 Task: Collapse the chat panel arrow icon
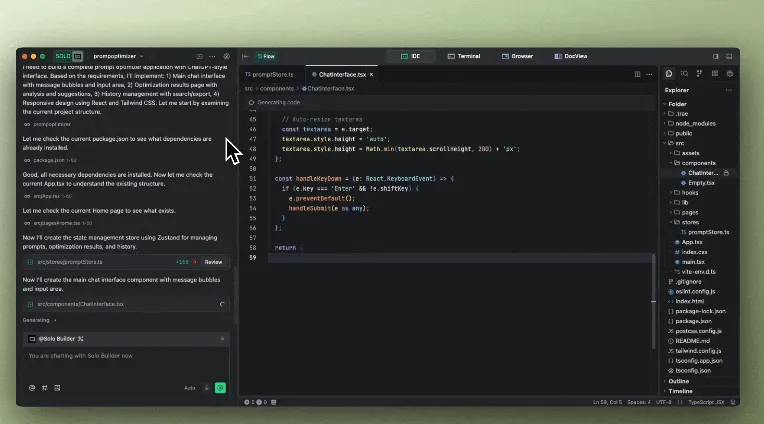245,57
